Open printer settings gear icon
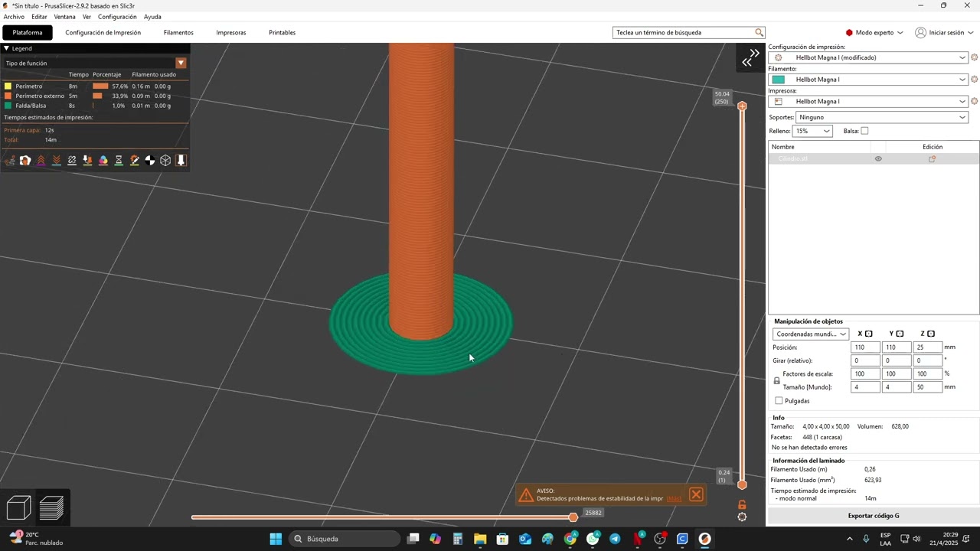The height and width of the screenshot is (551, 980). point(975,101)
